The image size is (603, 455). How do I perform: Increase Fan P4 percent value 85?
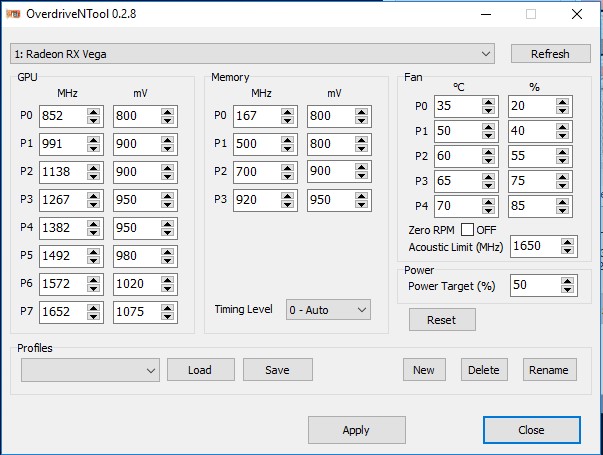(562, 202)
